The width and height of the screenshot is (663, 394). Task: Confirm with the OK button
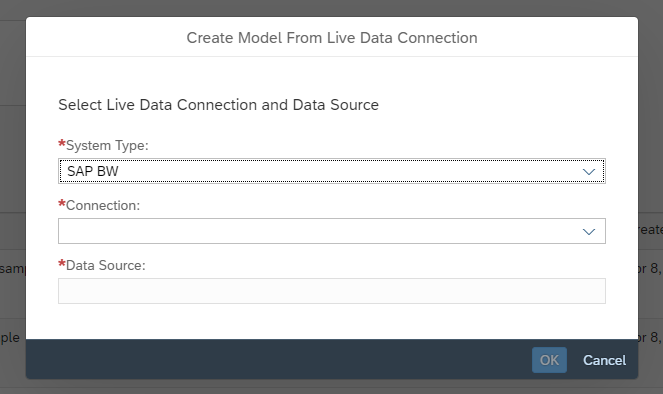[x=549, y=360]
